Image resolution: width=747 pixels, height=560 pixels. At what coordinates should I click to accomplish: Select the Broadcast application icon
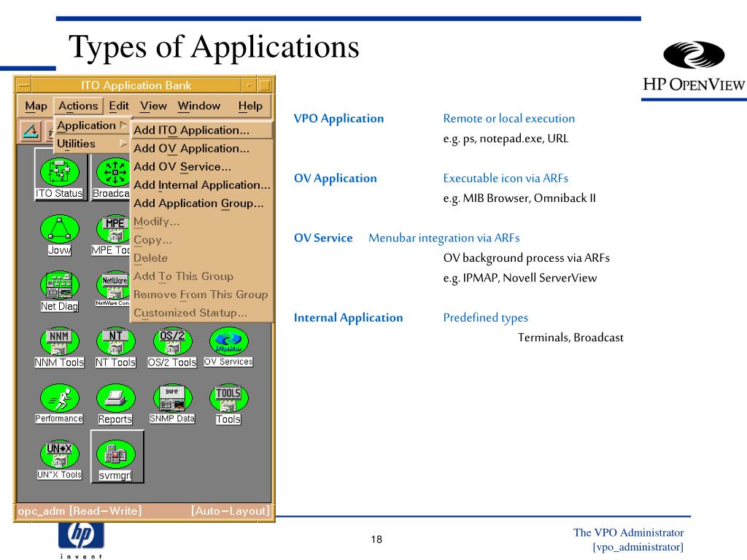click(113, 172)
